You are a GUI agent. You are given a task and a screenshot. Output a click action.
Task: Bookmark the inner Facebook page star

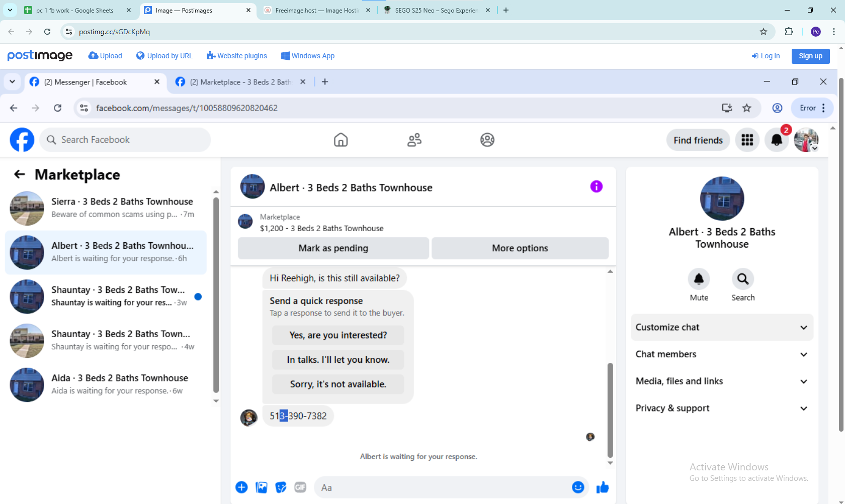coord(747,108)
